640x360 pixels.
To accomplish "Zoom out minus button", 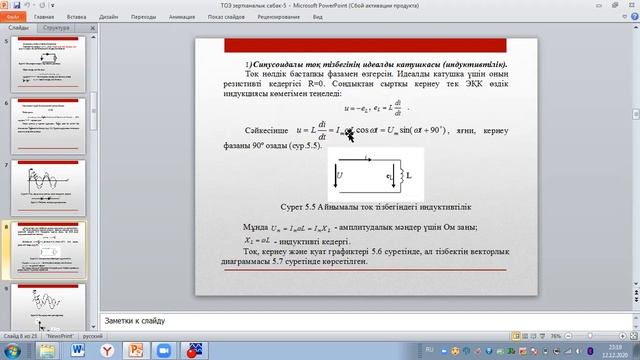I will (x=568, y=336).
